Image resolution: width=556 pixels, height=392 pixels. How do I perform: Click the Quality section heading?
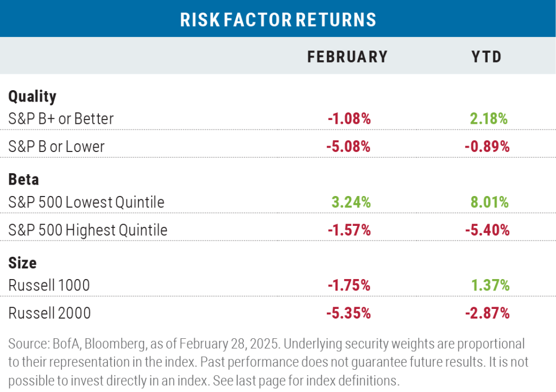pyautogui.click(x=32, y=97)
